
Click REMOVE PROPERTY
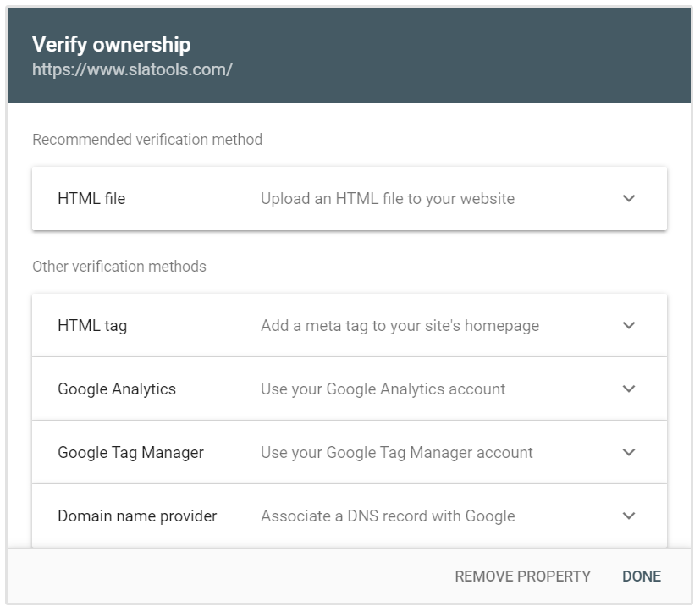click(524, 576)
